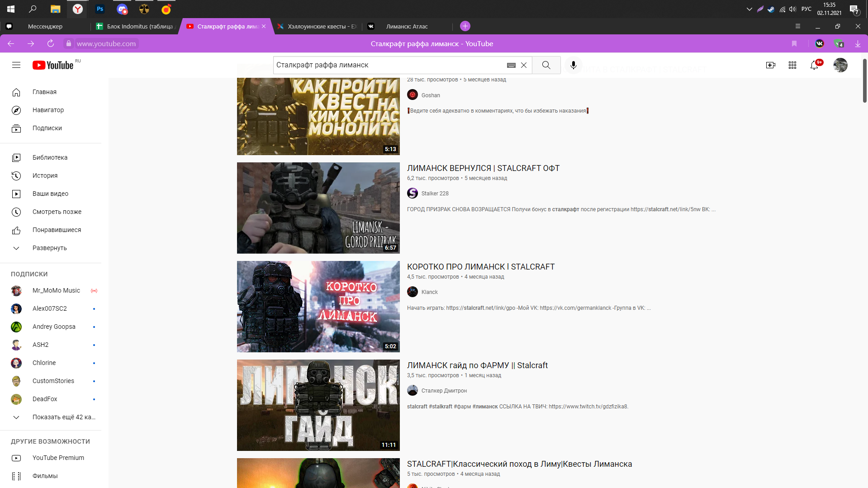Image resolution: width=868 pixels, height=488 pixels.
Task: Switch to the Мессенджер tab
Action: (45, 26)
